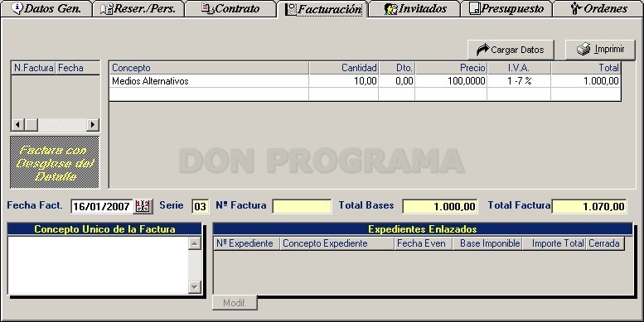Screen dimensions: 644x322
Task: Click the Cargar Datos button
Action: 511,50
